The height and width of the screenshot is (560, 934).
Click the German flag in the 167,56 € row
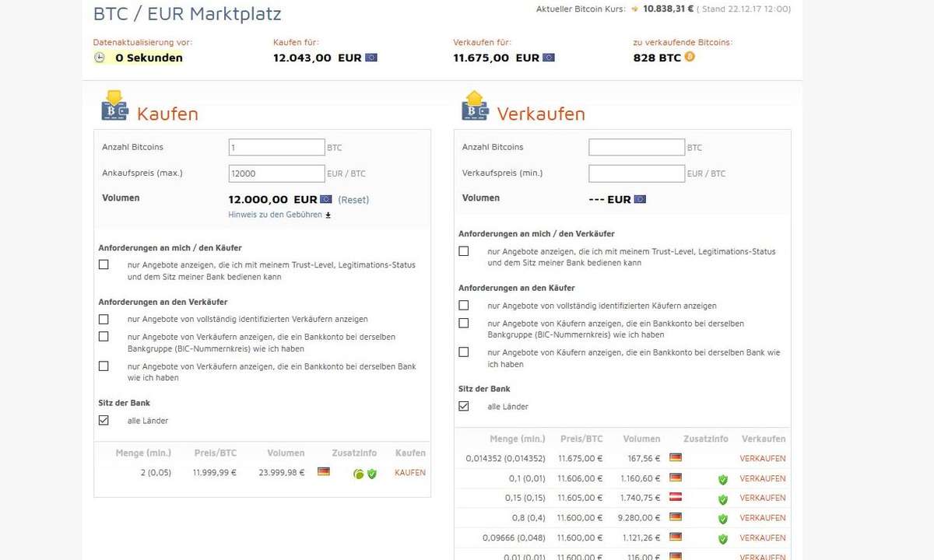[x=676, y=457]
